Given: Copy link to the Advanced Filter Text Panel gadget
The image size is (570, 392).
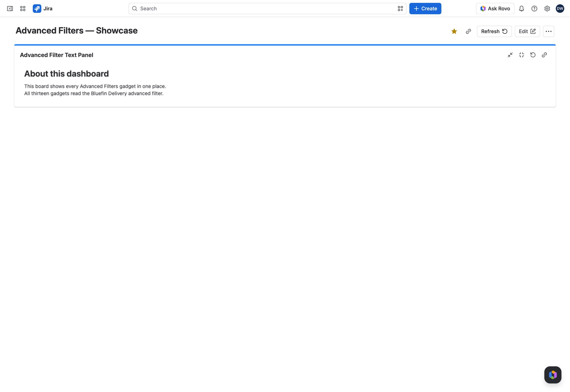Looking at the screenshot, I should (544, 55).
